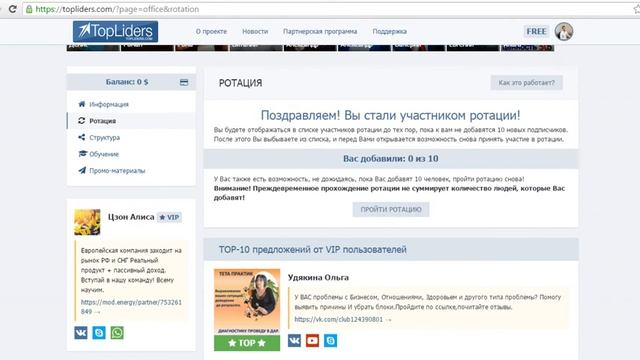Open Цзон Алиса's Skype icon
The height and width of the screenshot is (360, 640).
coord(99,333)
